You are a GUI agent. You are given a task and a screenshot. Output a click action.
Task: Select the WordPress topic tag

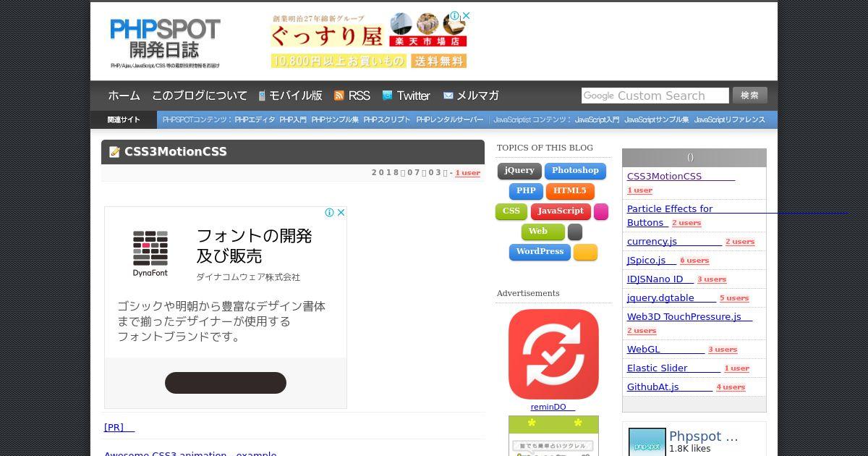[x=540, y=253]
